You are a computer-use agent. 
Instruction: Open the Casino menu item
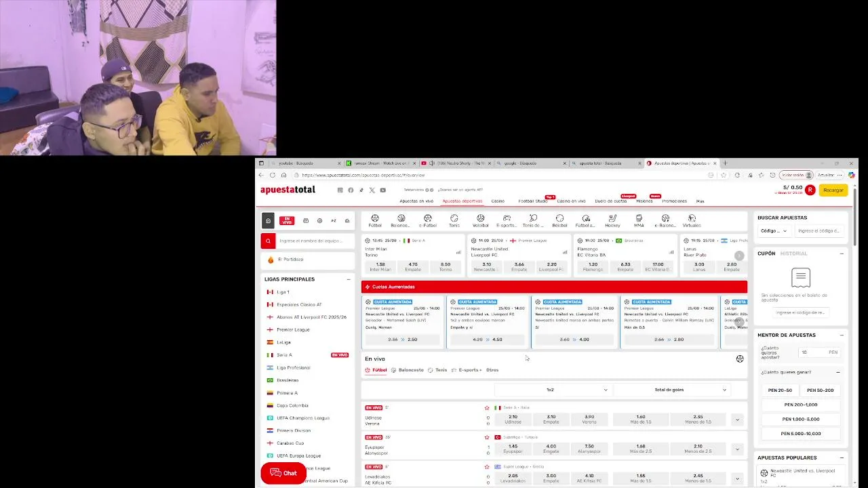(498, 201)
